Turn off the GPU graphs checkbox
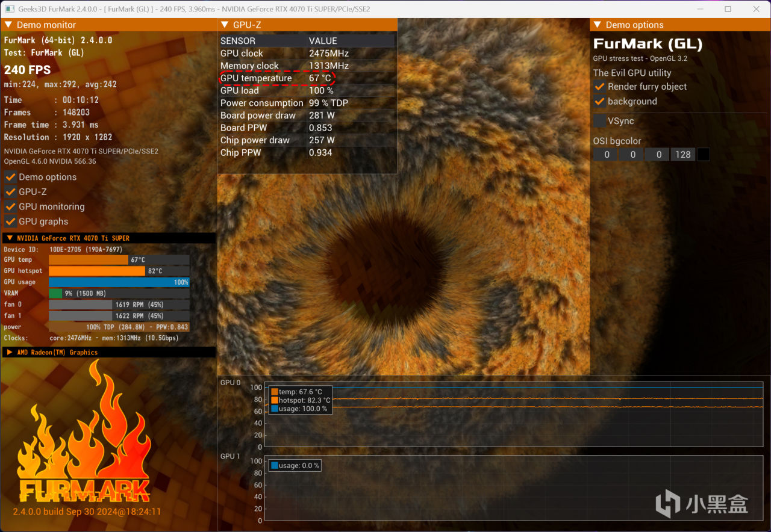This screenshot has width=771, height=532. click(x=10, y=221)
